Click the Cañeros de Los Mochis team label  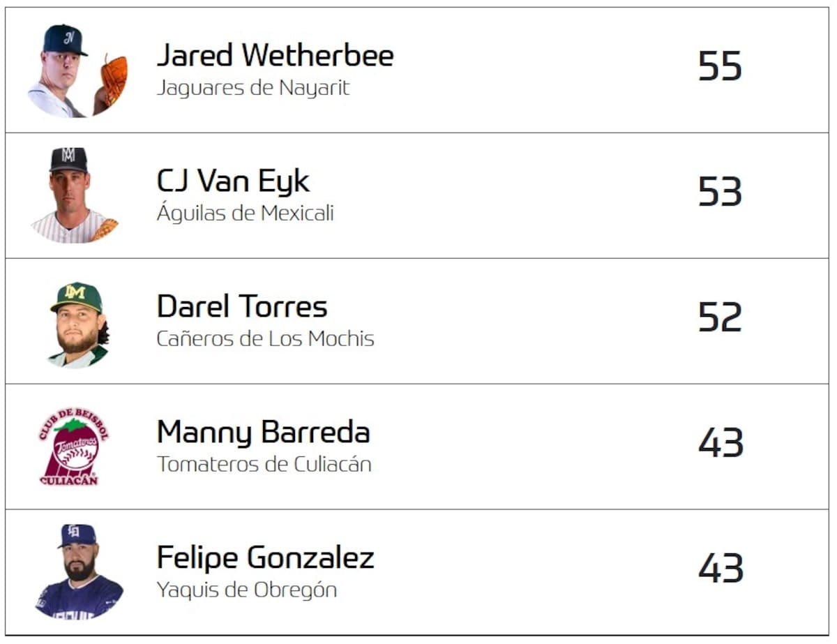tap(265, 339)
